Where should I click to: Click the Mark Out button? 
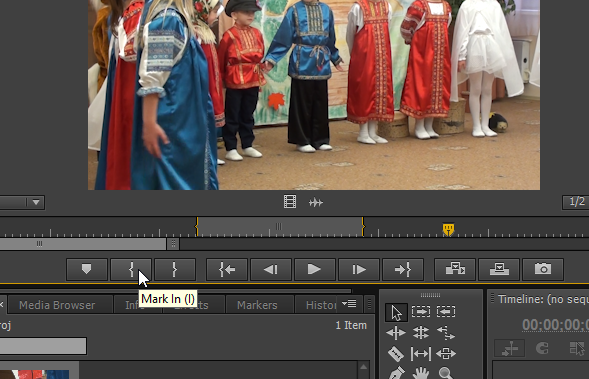click(x=175, y=269)
